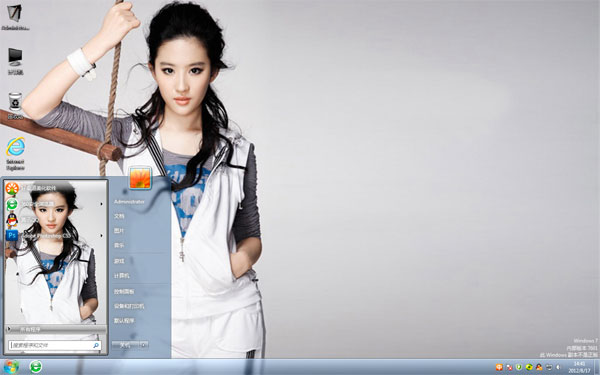600x375 pixels.
Task: Click the taskbar clock showing 2012/8/17
Action: pos(579,367)
